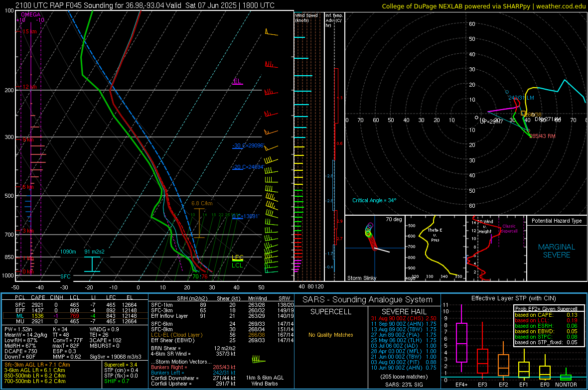This screenshot has width=588, height=390.
Task: Click the 'based on CAPE: 0.13' legend row
Action: pyautogui.click(x=546, y=315)
